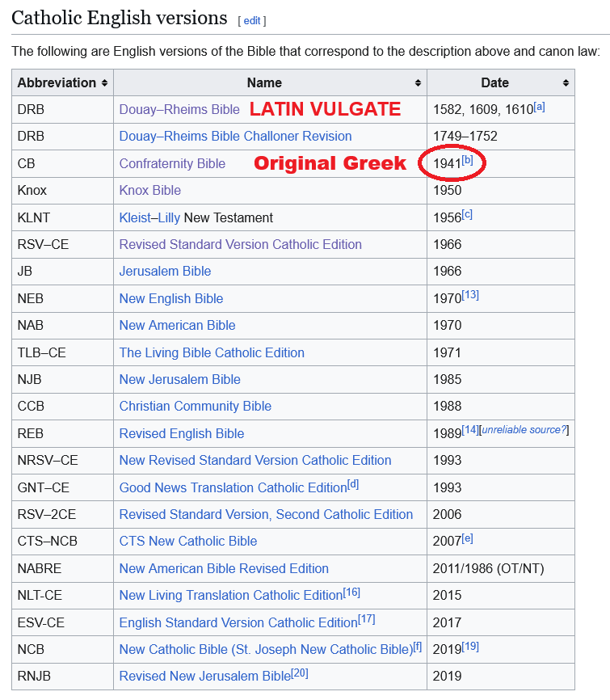Select the 2006 date cell

(x=501, y=514)
